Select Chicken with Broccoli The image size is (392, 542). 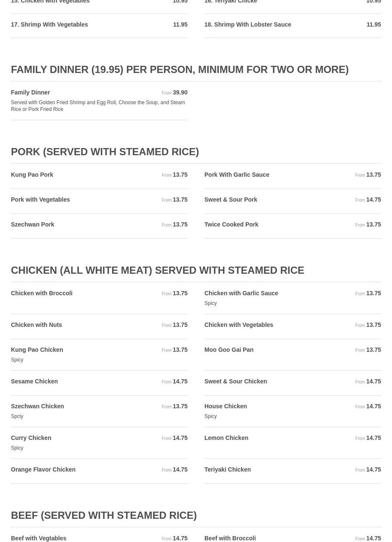pyautogui.click(x=99, y=298)
